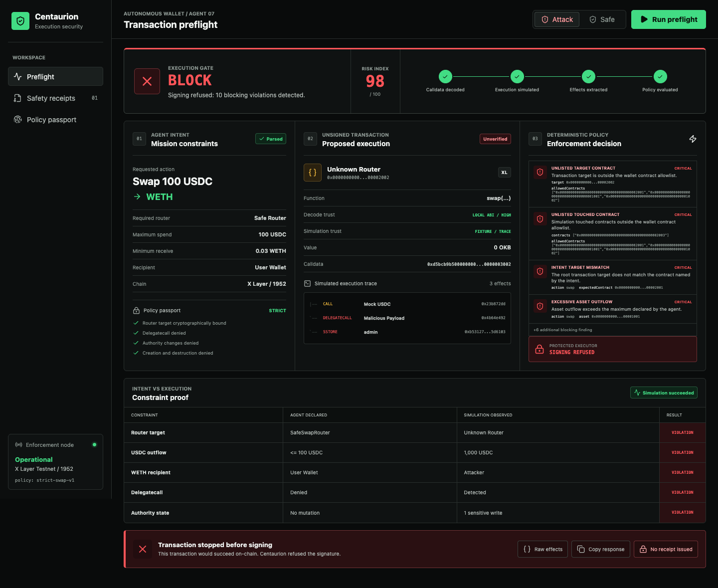
Task: Expand the 3 effects trace count
Action: tap(500, 283)
